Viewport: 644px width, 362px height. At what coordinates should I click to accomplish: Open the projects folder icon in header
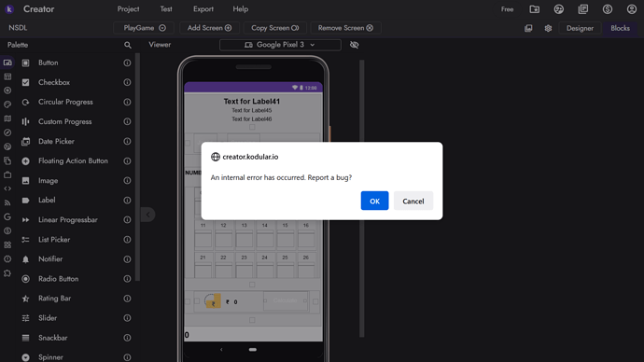tap(535, 9)
